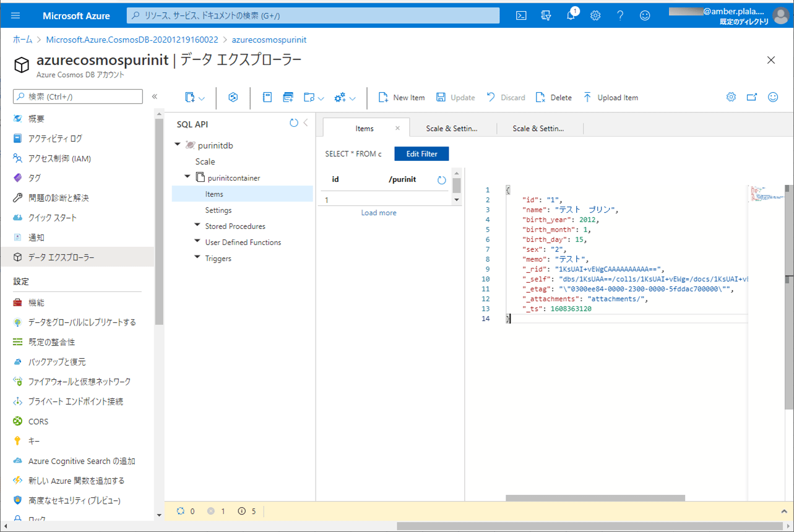Collapse the left sidebar menu
Image resolution: width=794 pixels, height=532 pixels.
coord(155,97)
